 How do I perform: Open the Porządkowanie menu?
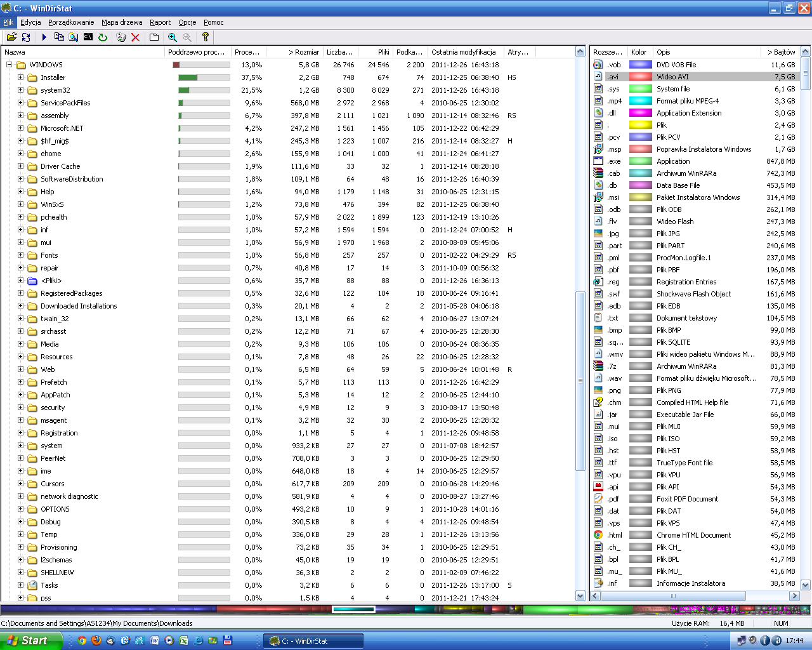coord(71,22)
